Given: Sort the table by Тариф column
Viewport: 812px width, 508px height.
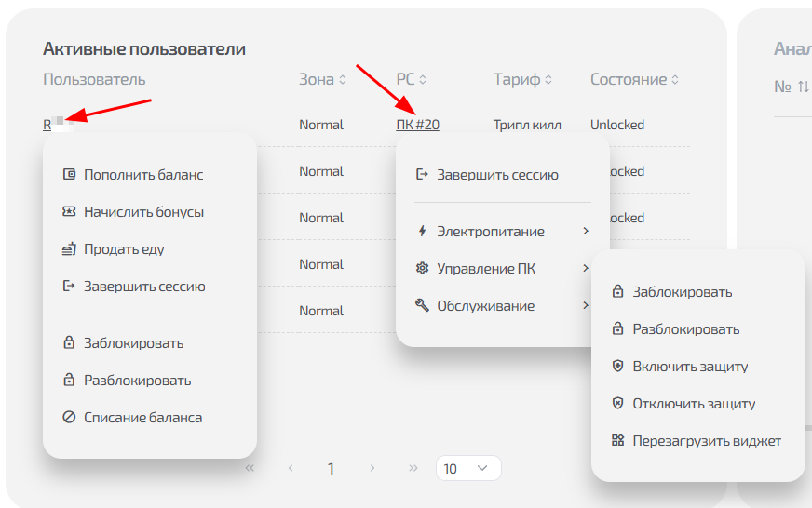Looking at the screenshot, I should (x=548, y=80).
